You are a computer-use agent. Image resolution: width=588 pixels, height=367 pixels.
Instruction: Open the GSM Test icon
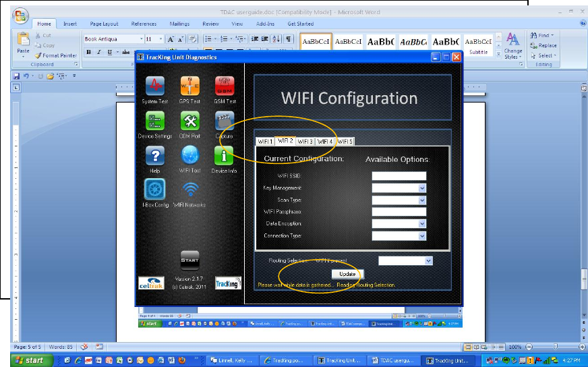coord(225,86)
